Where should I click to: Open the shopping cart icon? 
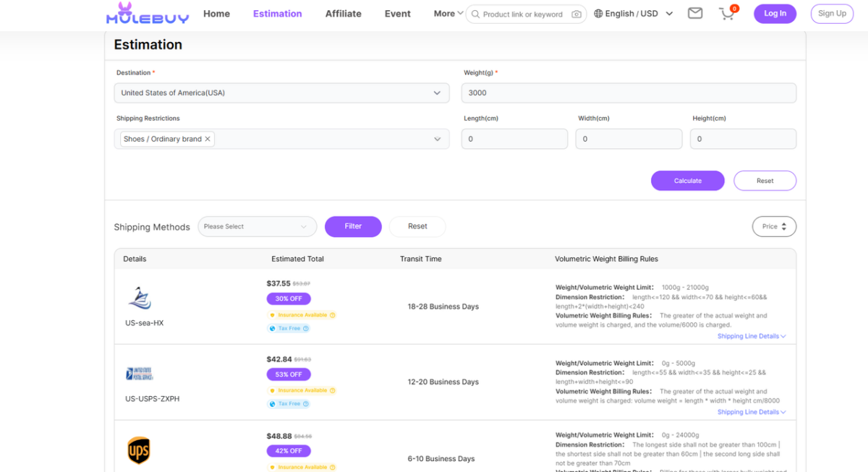[727, 14]
